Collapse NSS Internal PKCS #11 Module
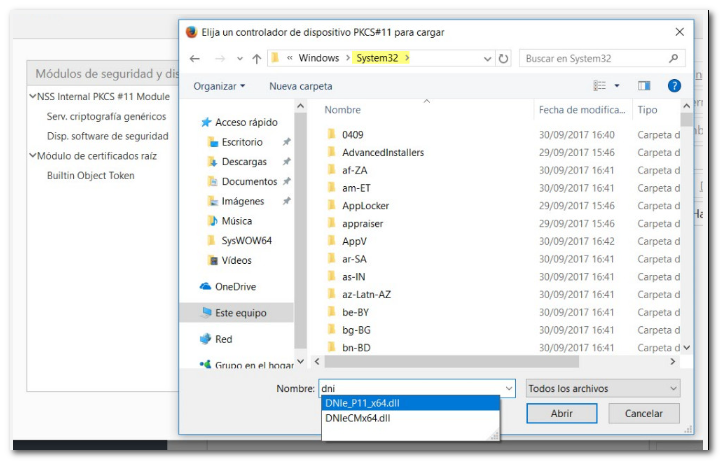This screenshot has height=461, width=720. click(33, 97)
